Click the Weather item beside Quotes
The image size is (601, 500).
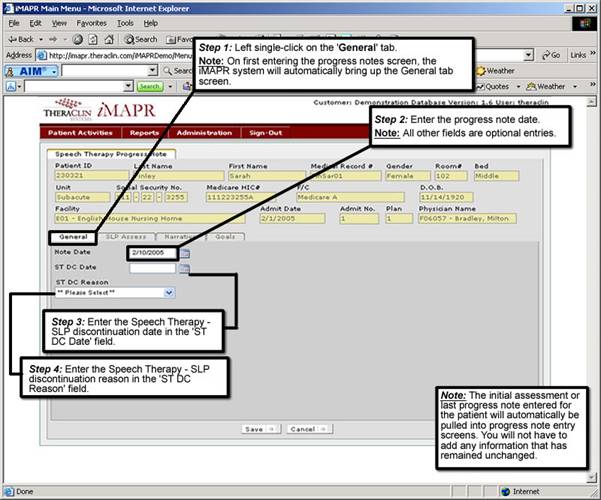[546, 87]
